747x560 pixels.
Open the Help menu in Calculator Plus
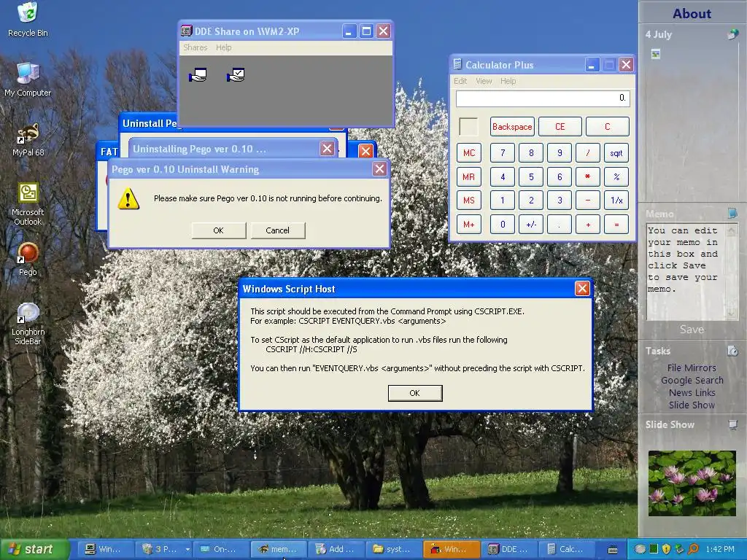[x=508, y=81]
